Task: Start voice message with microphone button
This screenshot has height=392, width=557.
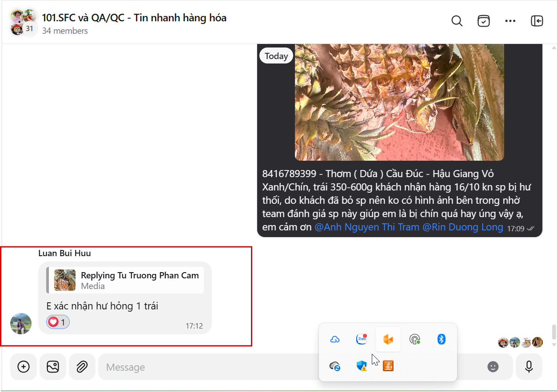Action: (x=529, y=367)
